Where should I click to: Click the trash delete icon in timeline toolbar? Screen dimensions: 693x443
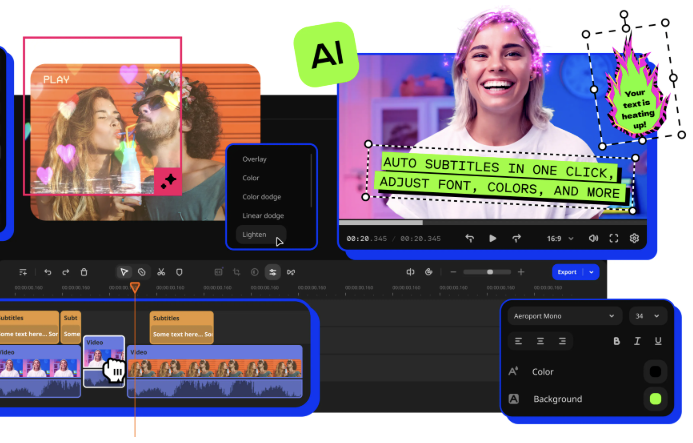84,272
